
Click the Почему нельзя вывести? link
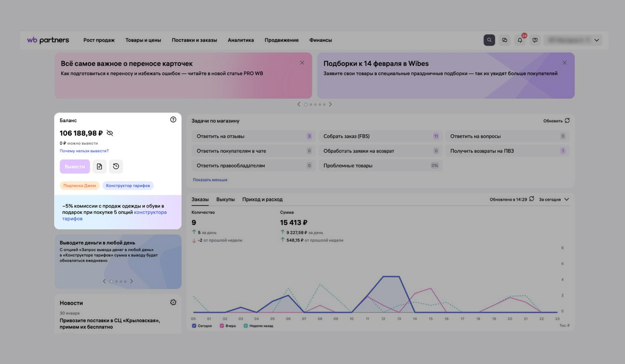84,150
